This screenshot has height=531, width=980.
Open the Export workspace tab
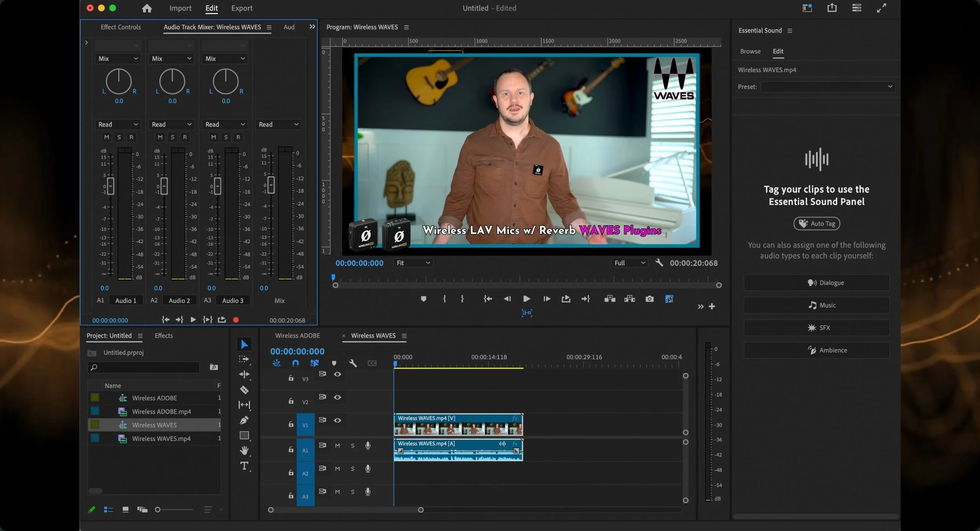click(241, 8)
